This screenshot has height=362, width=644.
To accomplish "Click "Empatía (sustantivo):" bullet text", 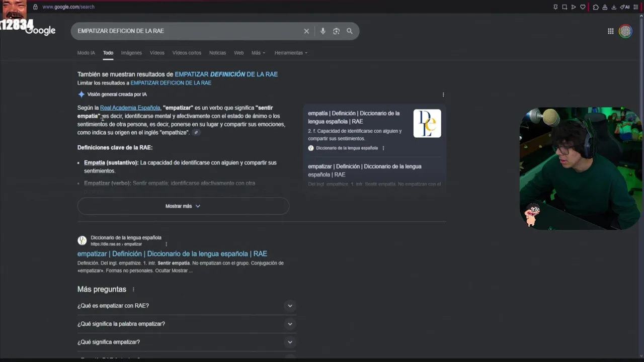I will click(x=111, y=163).
